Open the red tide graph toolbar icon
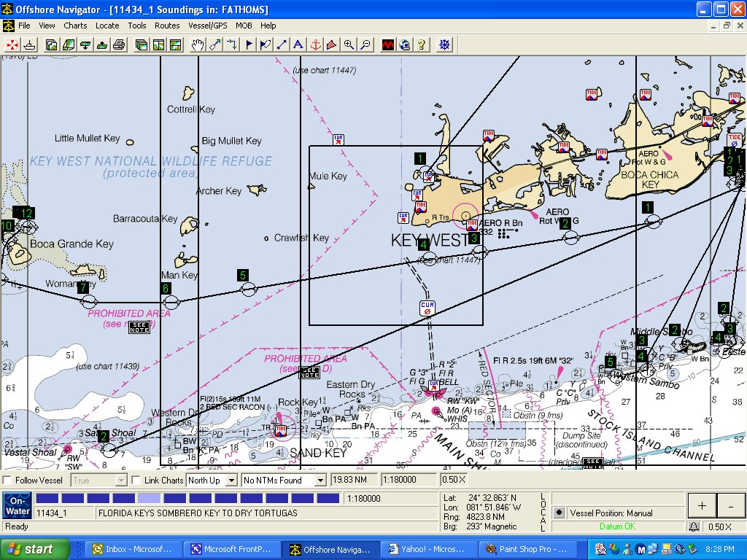The width and height of the screenshot is (747, 560). tap(388, 44)
